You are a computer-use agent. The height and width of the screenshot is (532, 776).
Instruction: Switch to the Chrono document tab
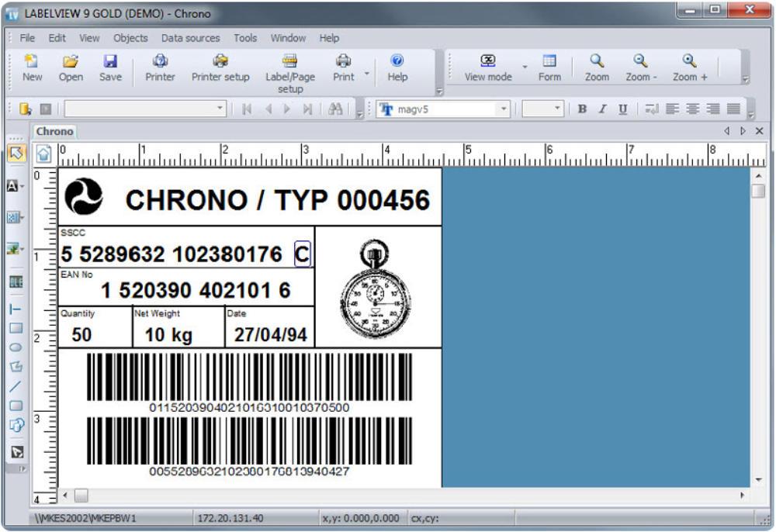coord(54,132)
